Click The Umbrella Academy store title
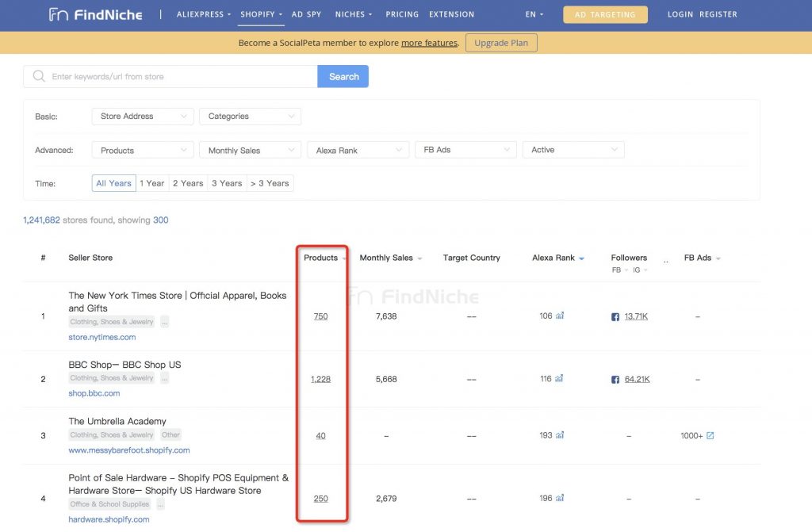 point(117,421)
